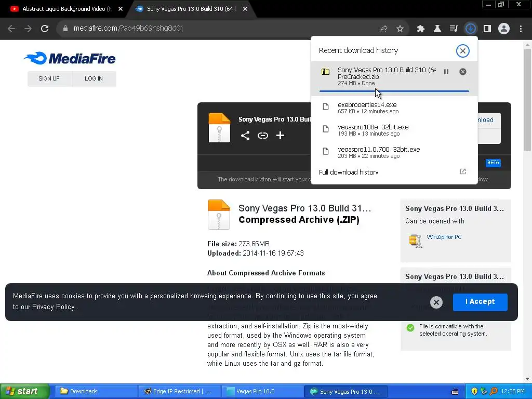Click the zip archive icon beside Compressed Archive
This screenshot has width=532, height=399.
coord(219,215)
